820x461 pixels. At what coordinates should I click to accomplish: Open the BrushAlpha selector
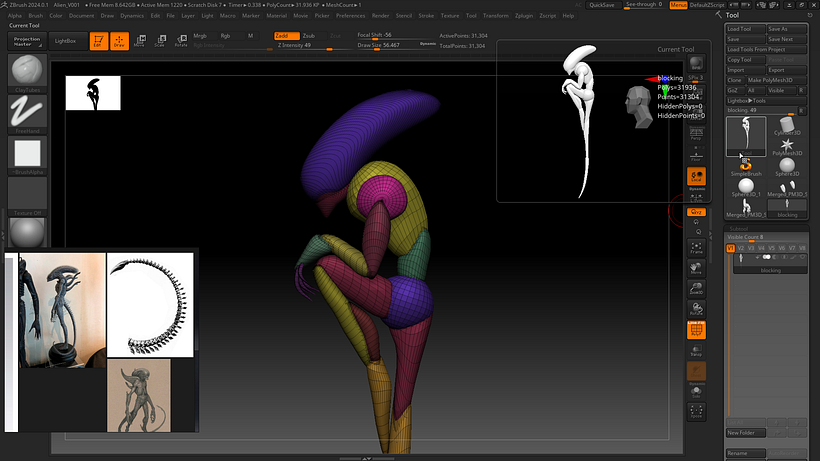coord(27,155)
